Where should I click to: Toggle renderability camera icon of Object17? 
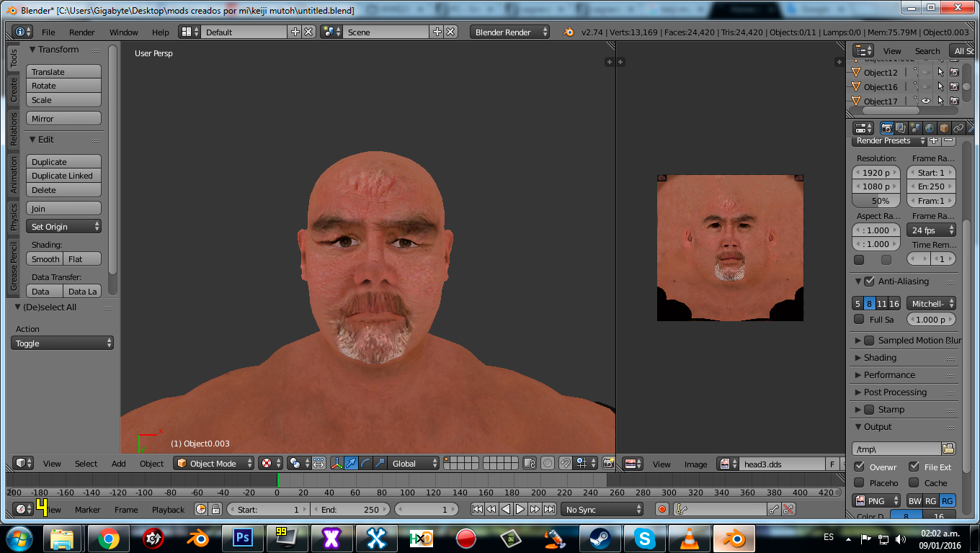tap(954, 101)
